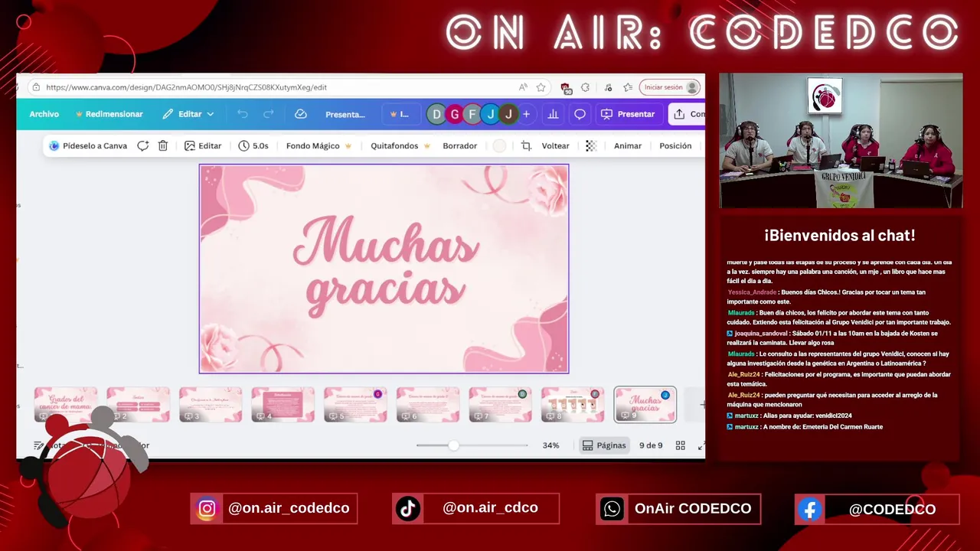
Task: Go to slide 1 Grados del cáncer thumbnail
Action: click(66, 404)
